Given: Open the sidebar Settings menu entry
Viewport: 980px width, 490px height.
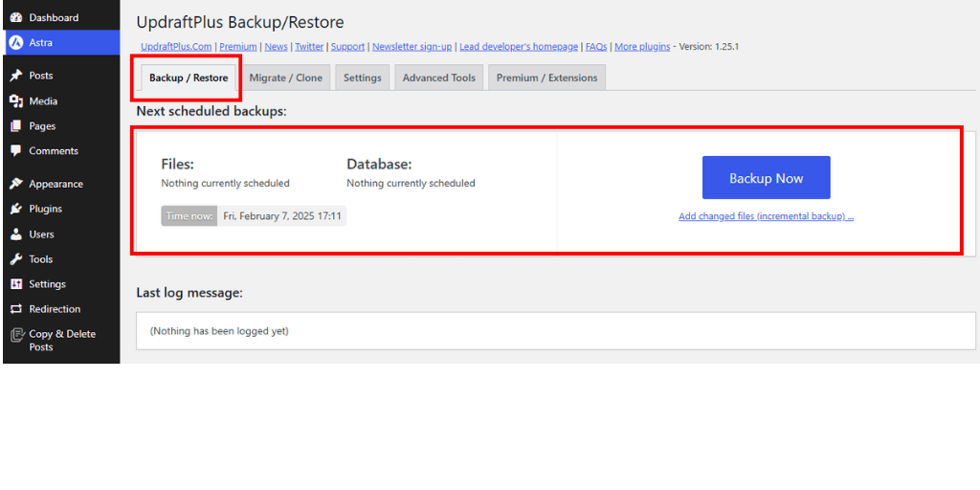Looking at the screenshot, I should tap(61, 284).
